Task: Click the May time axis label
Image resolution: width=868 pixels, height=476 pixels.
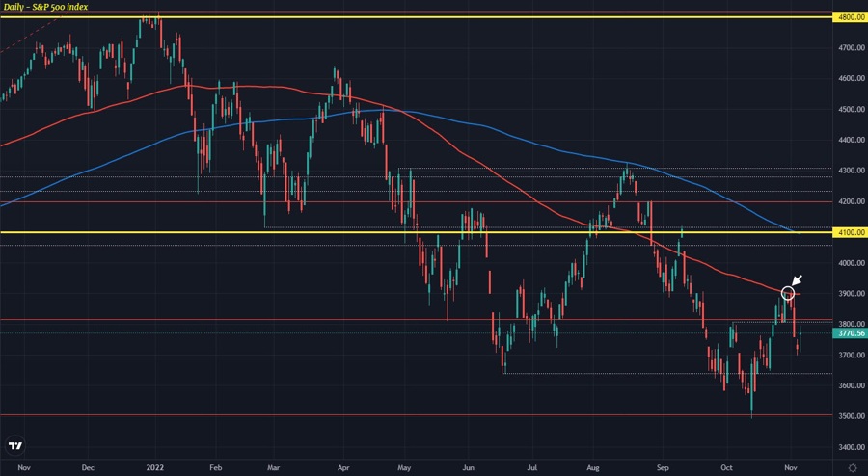Action: point(405,467)
